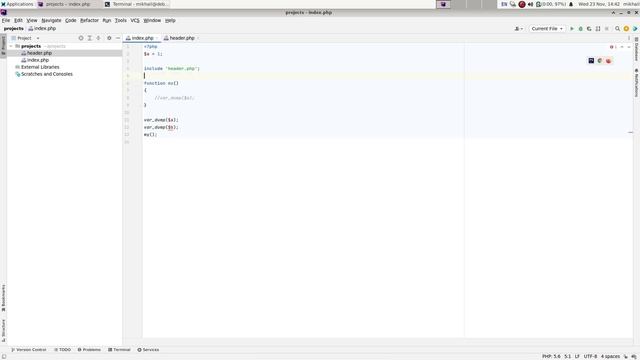Click the Debug bug icon in toolbar
640x360 pixels.
coord(580,29)
